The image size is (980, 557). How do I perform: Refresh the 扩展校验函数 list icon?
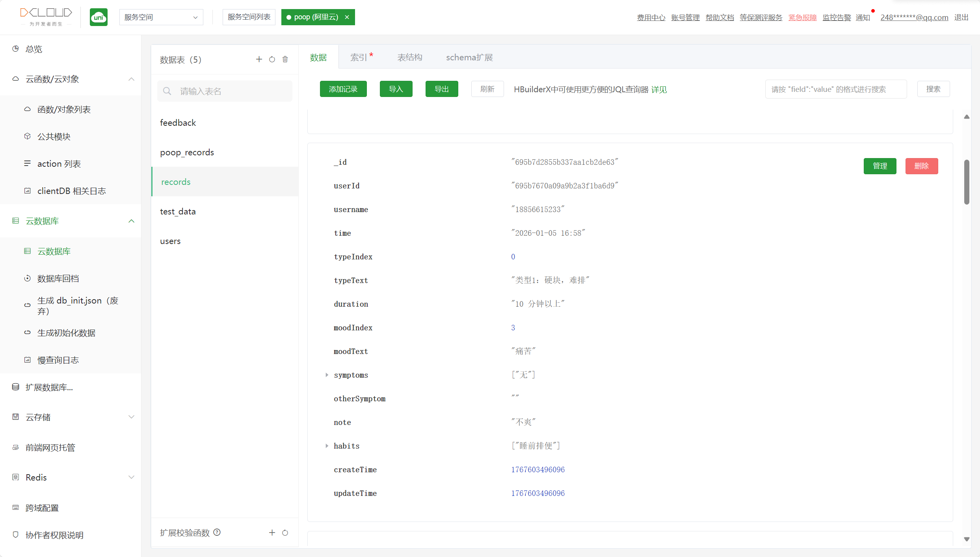click(x=285, y=533)
